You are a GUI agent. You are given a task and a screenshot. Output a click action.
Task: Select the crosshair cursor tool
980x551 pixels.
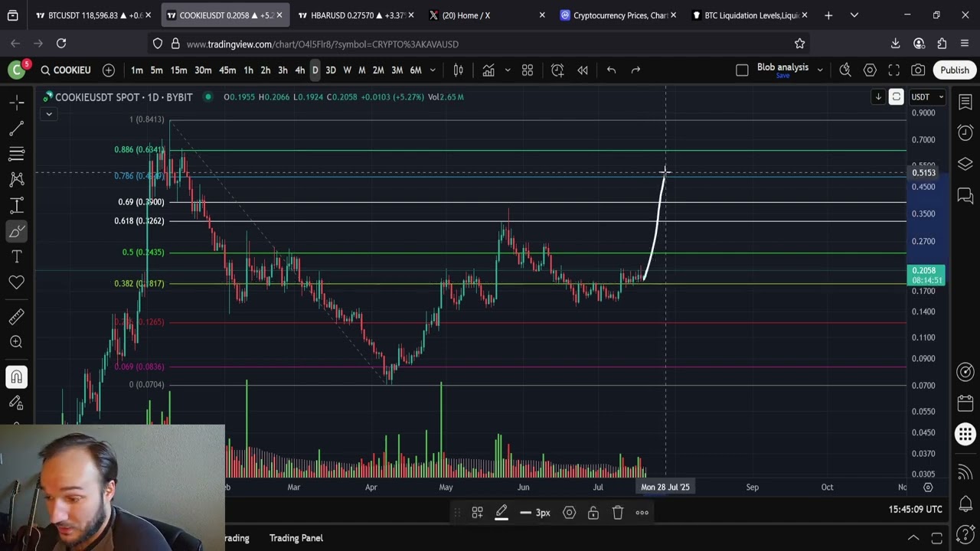[x=17, y=103]
